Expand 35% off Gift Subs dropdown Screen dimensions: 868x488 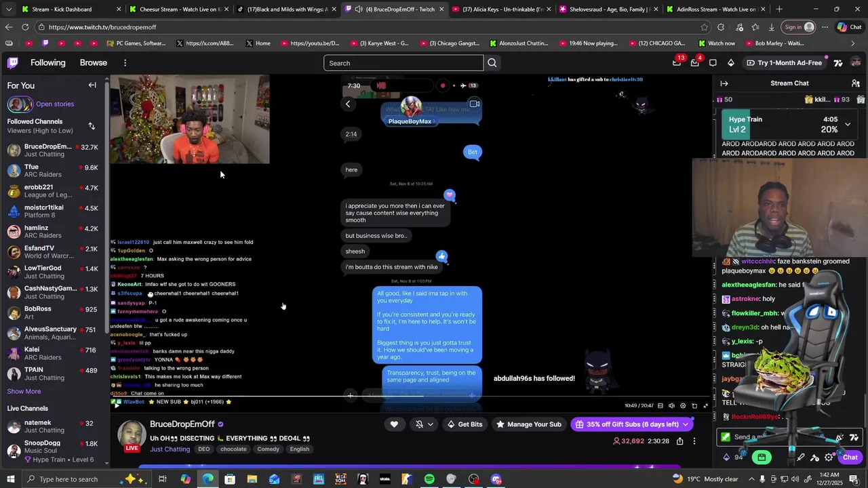[686, 424]
